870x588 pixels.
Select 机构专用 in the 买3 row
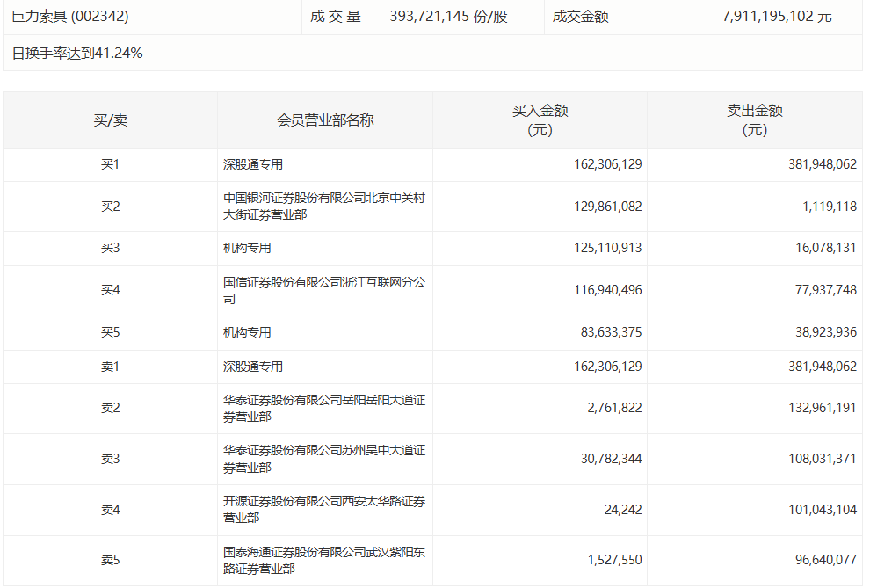pos(247,249)
